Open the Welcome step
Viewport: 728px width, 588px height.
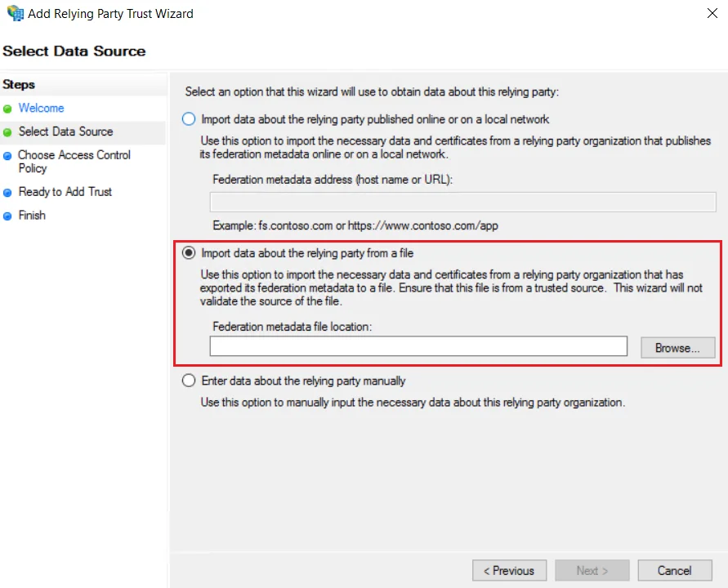pyautogui.click(x=42, y=108)
